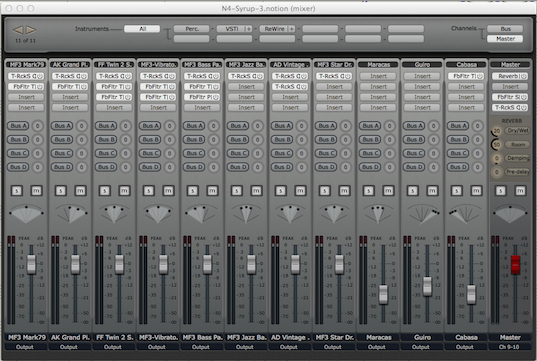Toggle power on FbFltr insert of Cabasa

[x=480, y=76]
